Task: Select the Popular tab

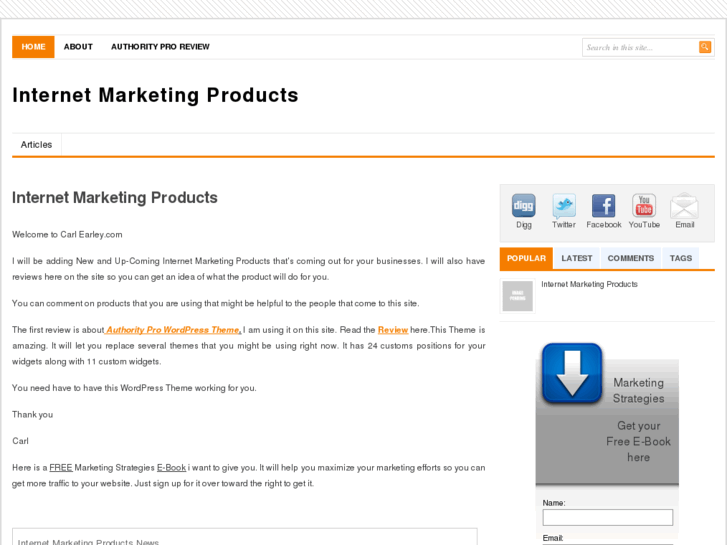Action: coord(526,258)
